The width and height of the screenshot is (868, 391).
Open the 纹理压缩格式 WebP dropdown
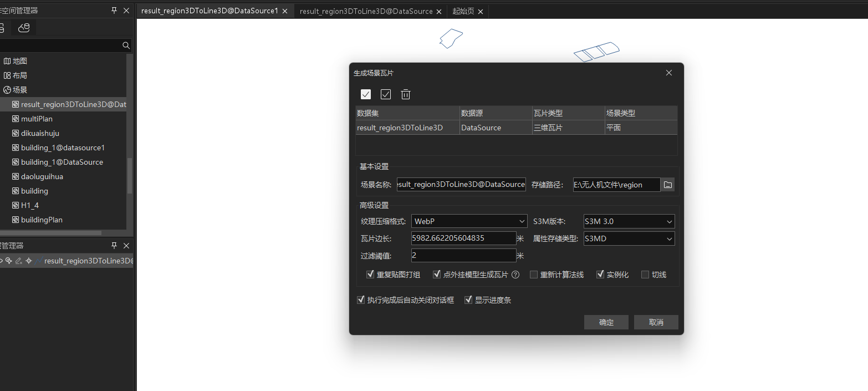(x=469, y=221)
